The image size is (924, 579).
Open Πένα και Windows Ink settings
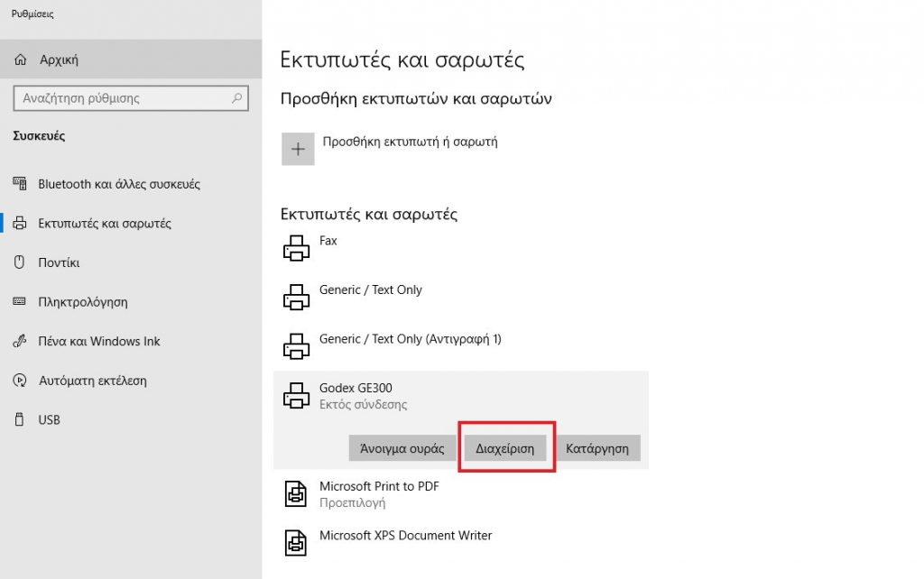coord(98,342)
